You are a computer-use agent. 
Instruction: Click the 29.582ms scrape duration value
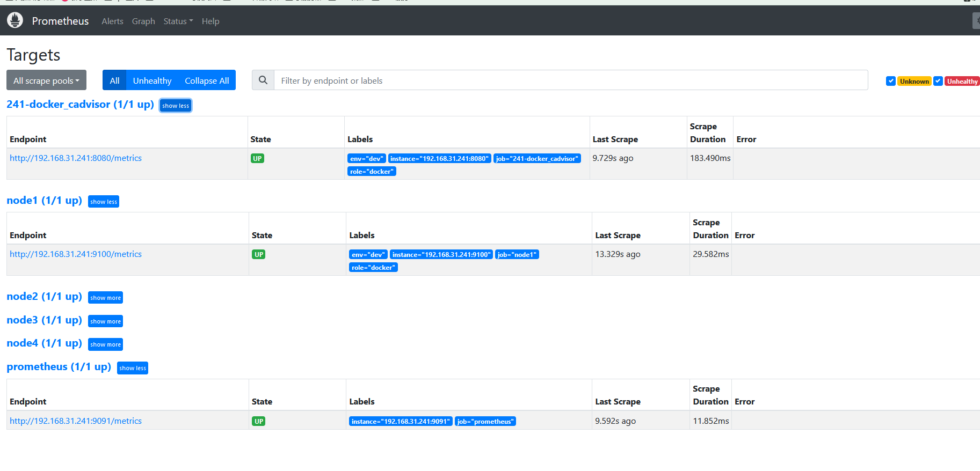click(711, 254)
